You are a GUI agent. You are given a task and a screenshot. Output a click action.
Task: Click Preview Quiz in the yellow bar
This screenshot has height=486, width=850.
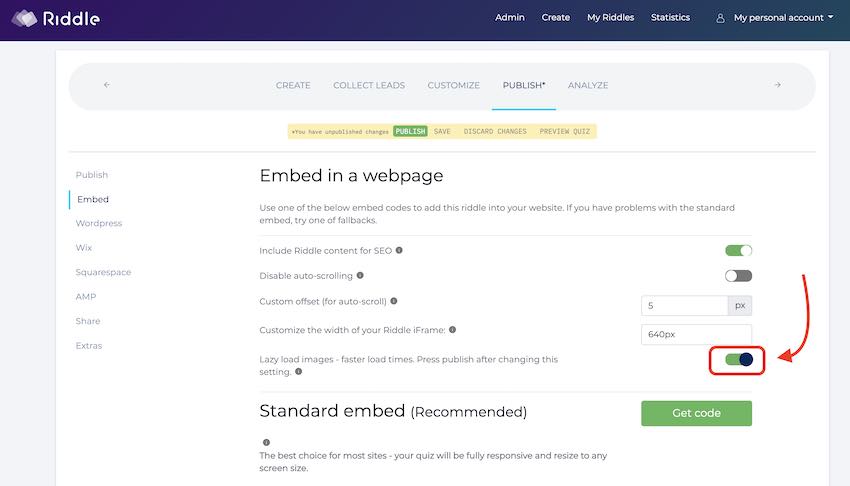click(565, 131)
